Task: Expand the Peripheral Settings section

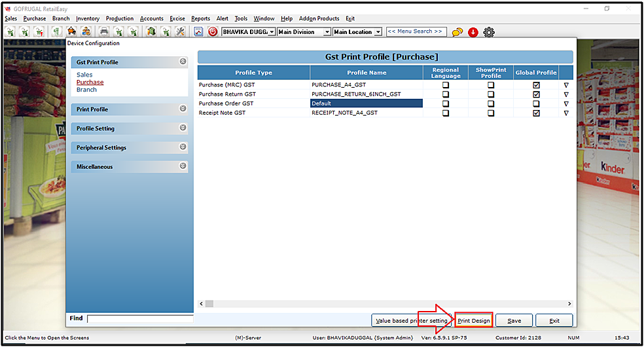Action: pyautogui.click(x=183, y=147)
